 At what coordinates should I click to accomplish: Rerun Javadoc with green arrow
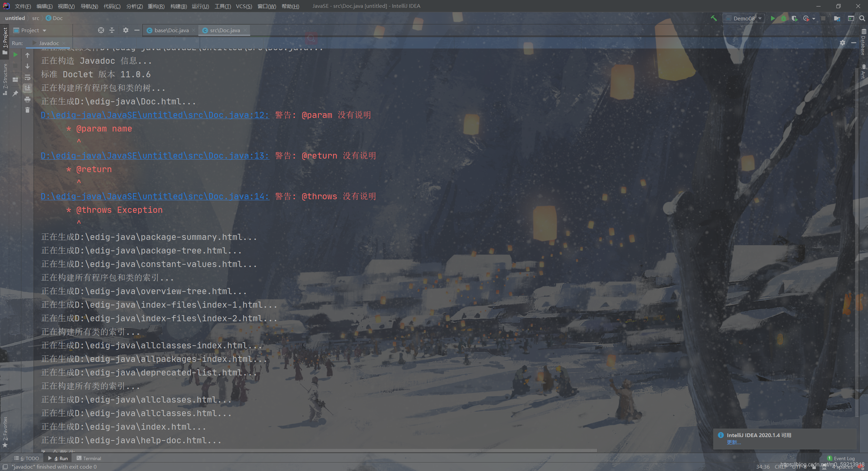click(15, 55)
